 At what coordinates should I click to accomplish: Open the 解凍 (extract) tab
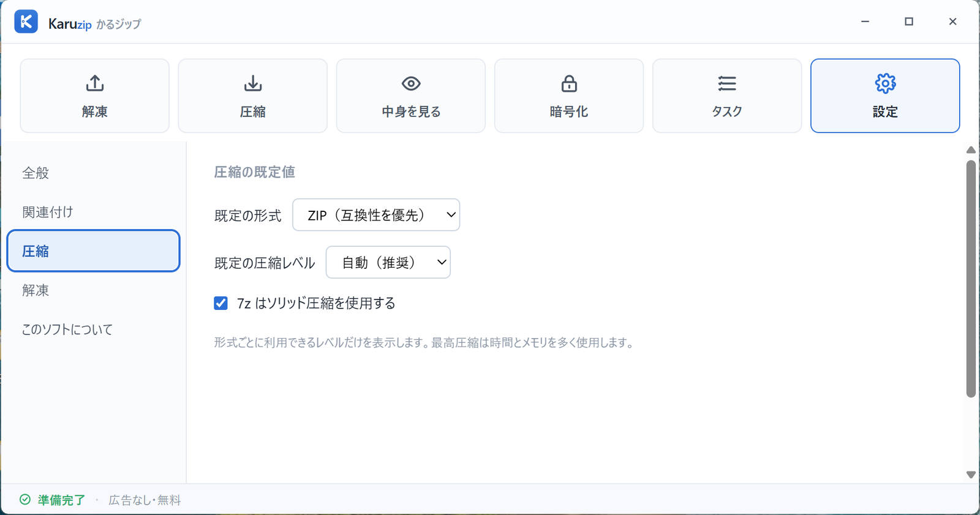(x=94, y=96)
